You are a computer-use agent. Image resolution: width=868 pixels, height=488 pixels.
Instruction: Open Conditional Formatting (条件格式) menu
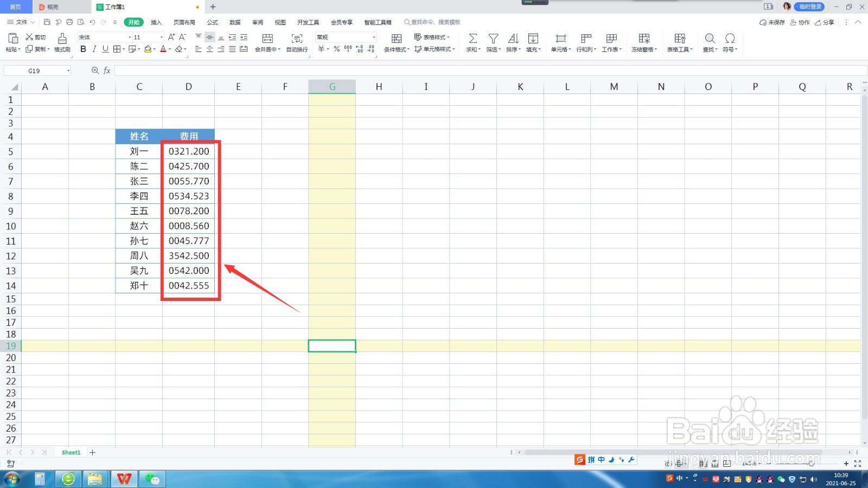tap(397, 42)
